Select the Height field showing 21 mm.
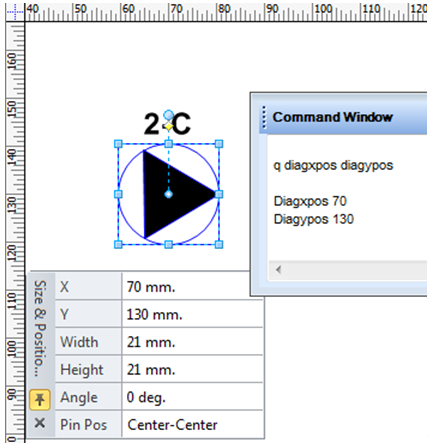Screen dimensions: 428x445 [x=193, y=370]
